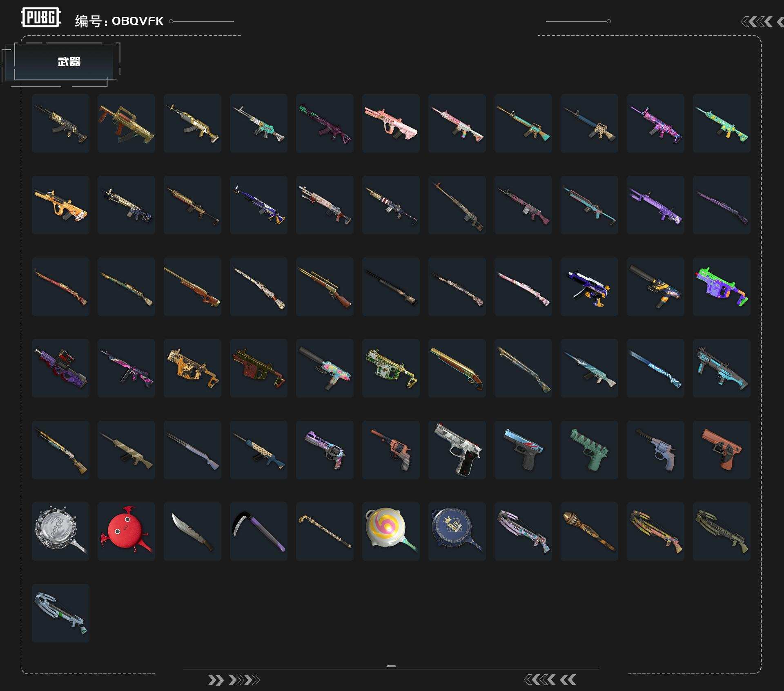784x691 pixels.
Task: Select the silver ornate pan skin
Action: click(x=60, y=531)
